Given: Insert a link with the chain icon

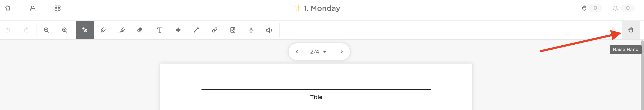Looking at the screenshot, I should pyautogui.click(x=214, y=30).
